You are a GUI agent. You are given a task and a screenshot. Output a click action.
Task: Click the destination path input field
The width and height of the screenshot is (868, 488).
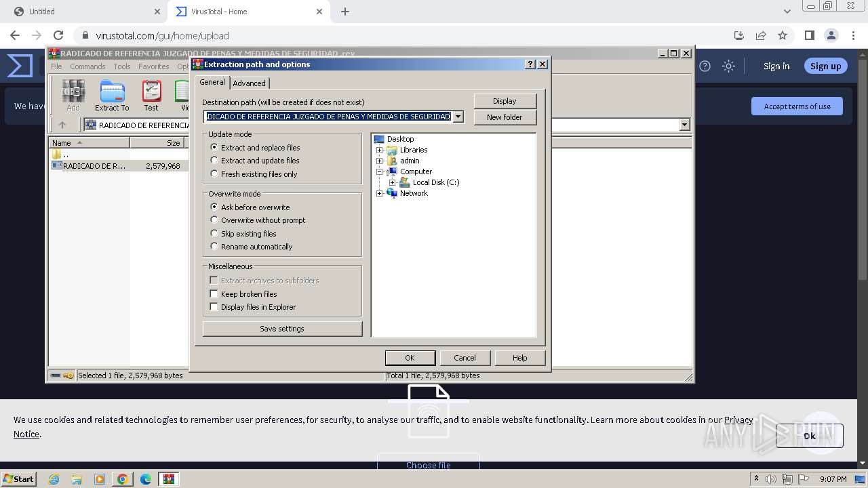[x=328, y=117]
